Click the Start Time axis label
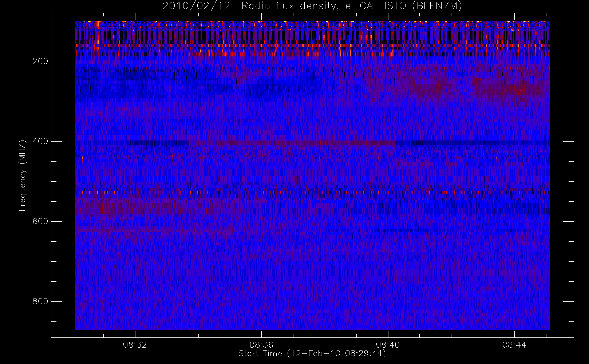The height and width of the screenshot is (364, 589). 312,353
